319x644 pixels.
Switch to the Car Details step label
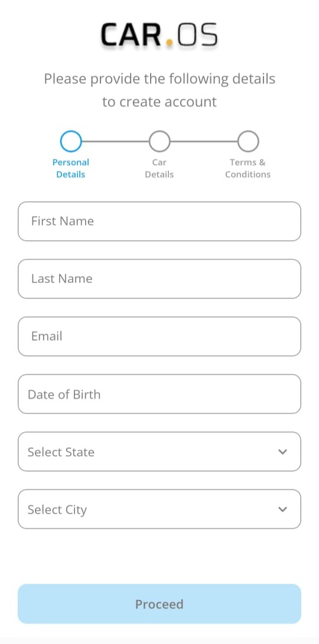(x=159, y=168)
